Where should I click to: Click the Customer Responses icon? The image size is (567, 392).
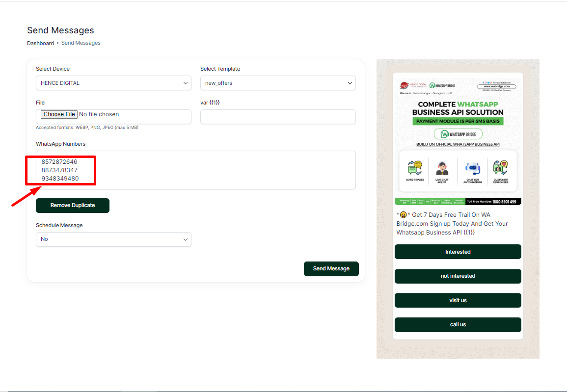pyautogui.click(x=500, y=168)
